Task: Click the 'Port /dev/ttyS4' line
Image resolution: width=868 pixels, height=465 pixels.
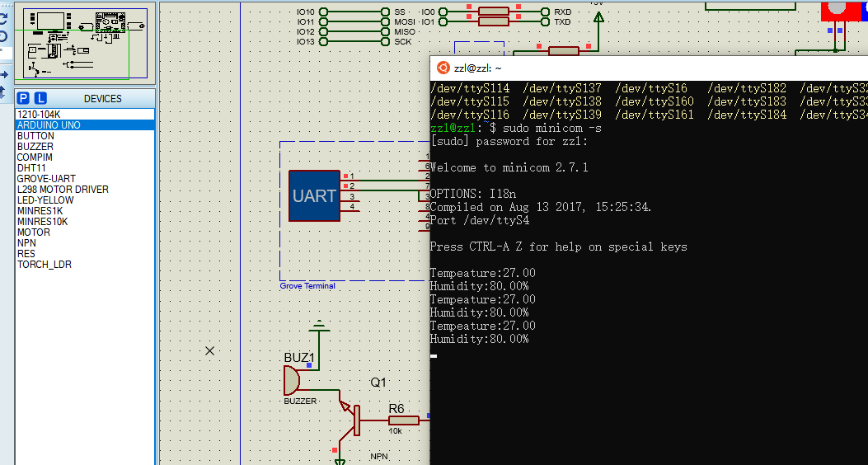Action: [x=480, y=220]
